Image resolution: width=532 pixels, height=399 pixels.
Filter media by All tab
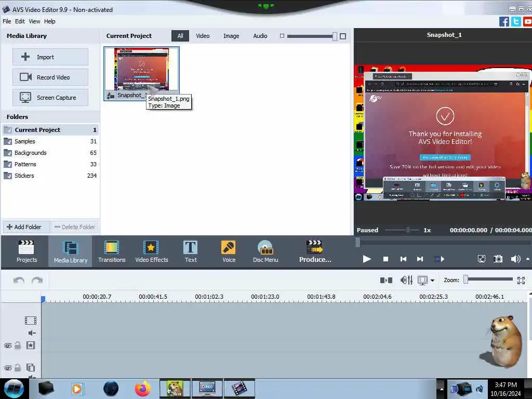180,36
